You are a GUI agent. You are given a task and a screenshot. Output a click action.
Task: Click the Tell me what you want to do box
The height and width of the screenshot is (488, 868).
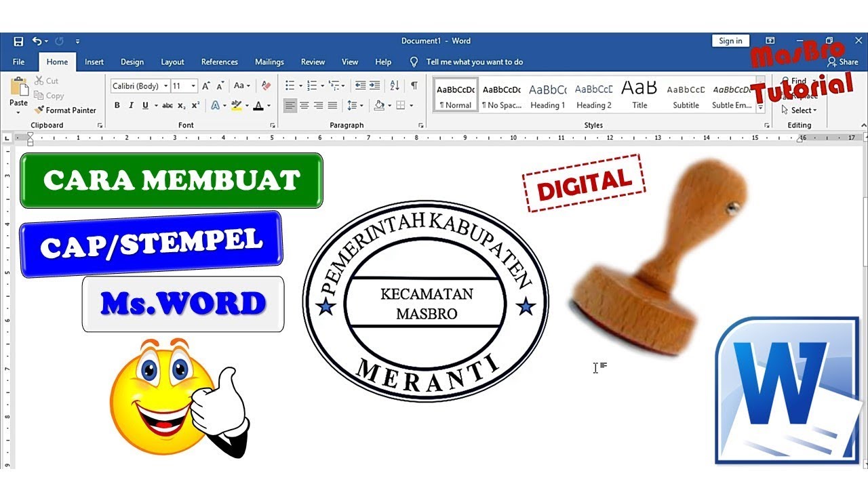pos(475,62)
